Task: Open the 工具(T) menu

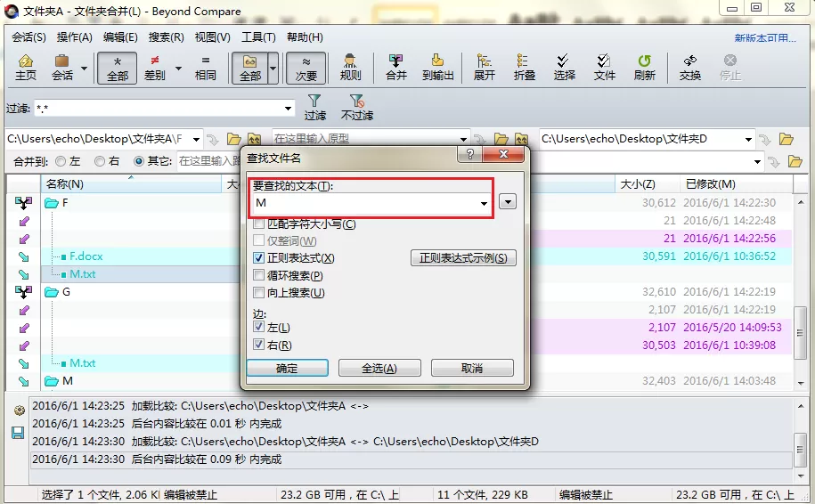Action: point(258,37)
